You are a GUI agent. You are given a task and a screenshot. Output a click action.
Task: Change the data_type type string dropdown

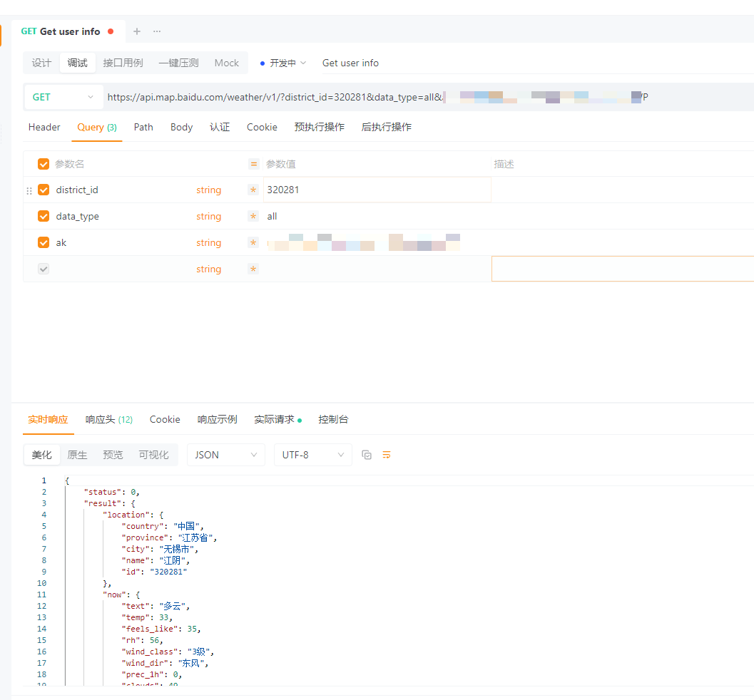point(209,216)
